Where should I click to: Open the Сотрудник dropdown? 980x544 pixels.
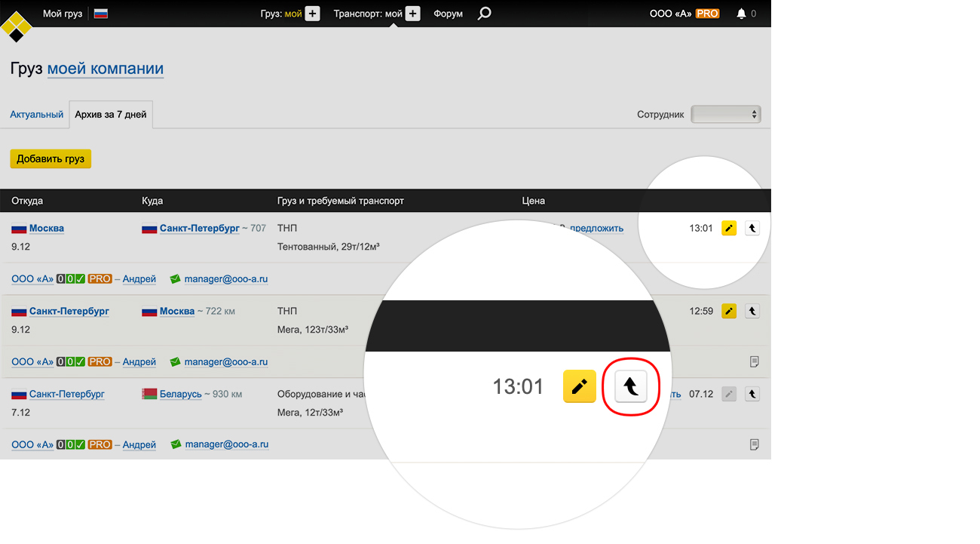(x=726, y=115)
